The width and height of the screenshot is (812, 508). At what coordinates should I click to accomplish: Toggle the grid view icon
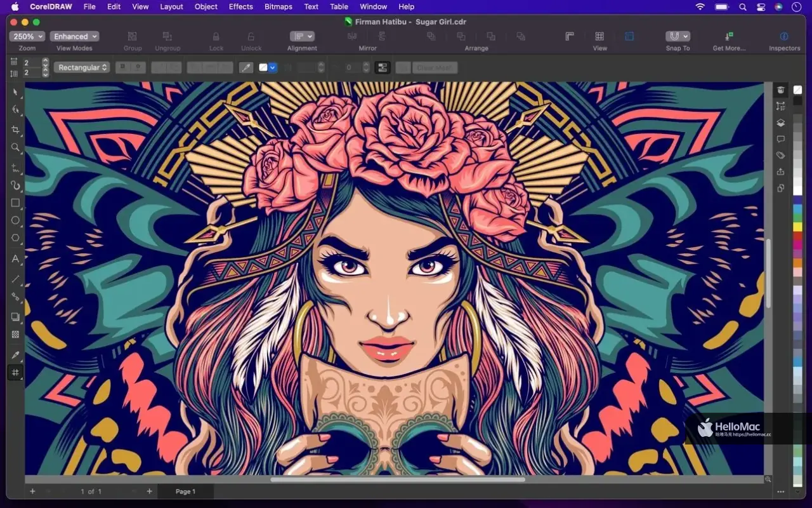coord(599,37)
